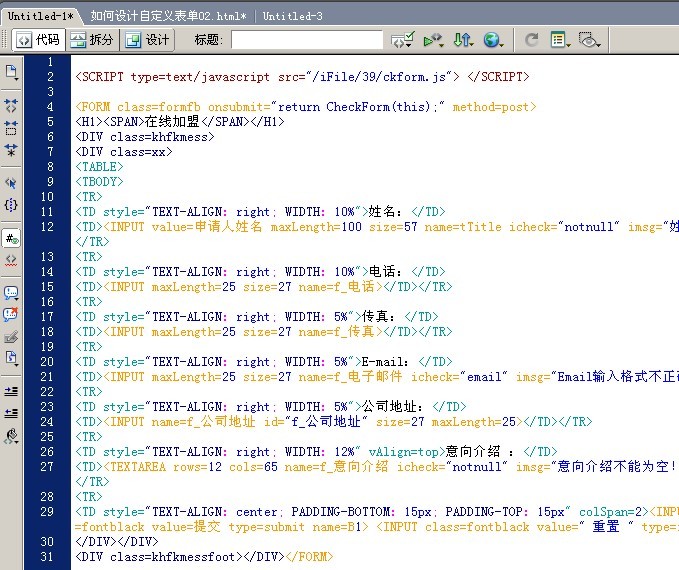
Task: Click '重置' reset value text
Action: [606, 527]
